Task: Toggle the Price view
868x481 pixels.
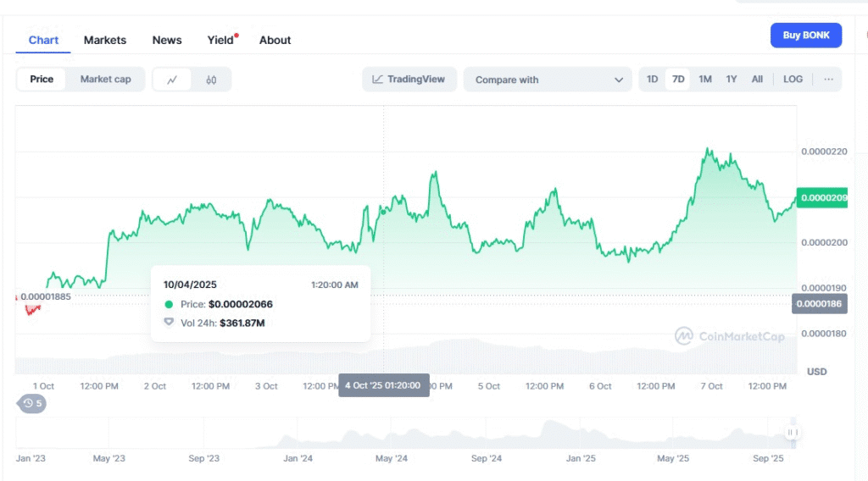Action: pyautogui.click(x=42, y=80)
